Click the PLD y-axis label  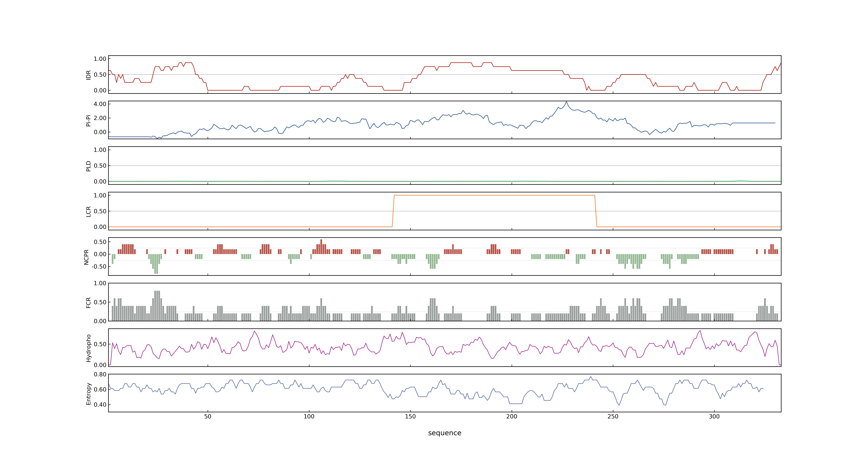88,166
